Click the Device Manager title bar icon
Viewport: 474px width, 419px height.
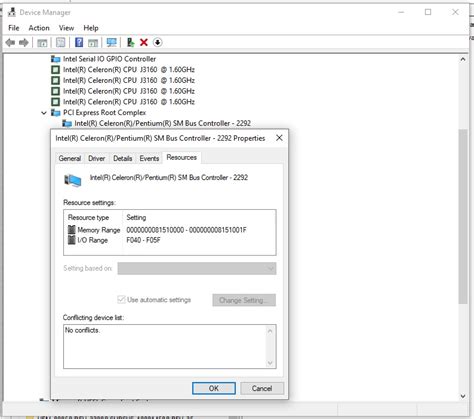[12, 12]
